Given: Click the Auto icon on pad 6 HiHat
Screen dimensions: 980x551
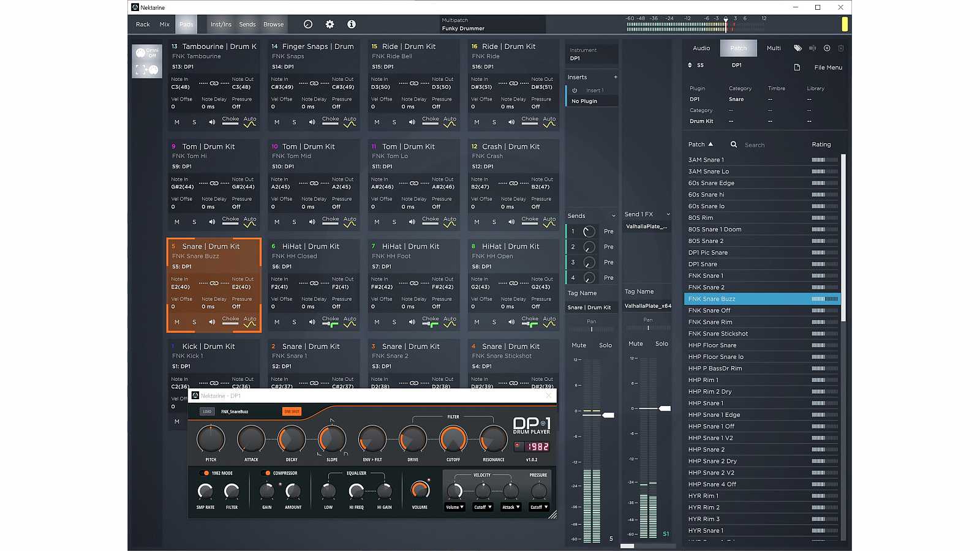Looking at the screenshot, I should click(x=350, y=322).
